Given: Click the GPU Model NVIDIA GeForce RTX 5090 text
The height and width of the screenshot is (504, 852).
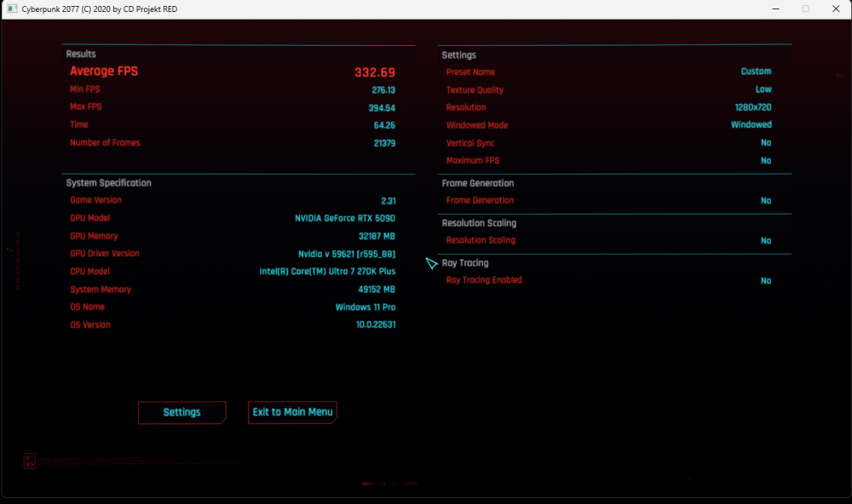Looking at the screenshot, I should [x=344, y=218].
